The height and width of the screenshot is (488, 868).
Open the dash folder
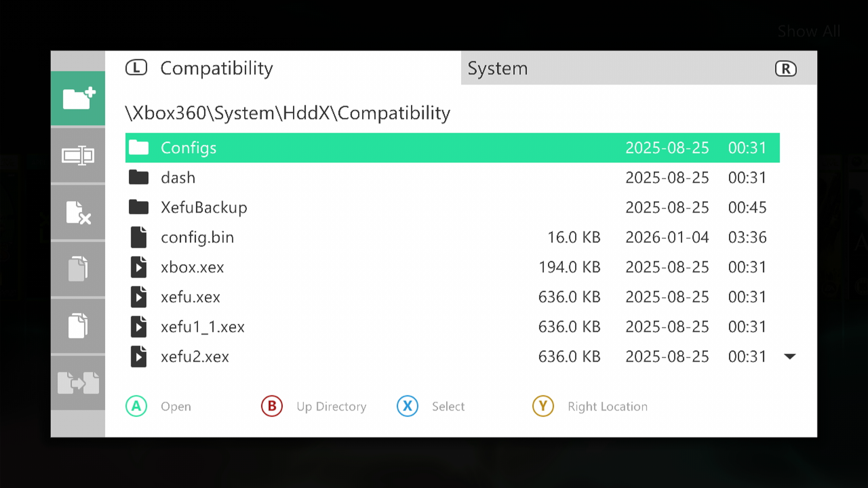click(178, 178)
